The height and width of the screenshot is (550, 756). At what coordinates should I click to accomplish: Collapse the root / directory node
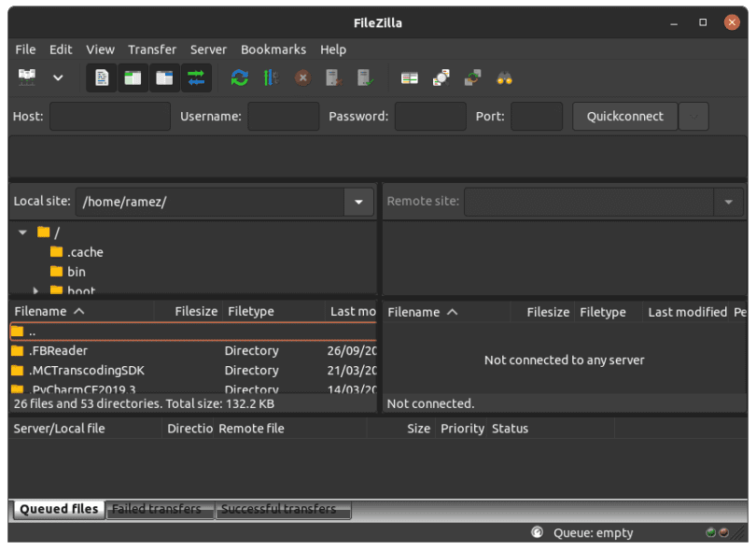(22, 232)
